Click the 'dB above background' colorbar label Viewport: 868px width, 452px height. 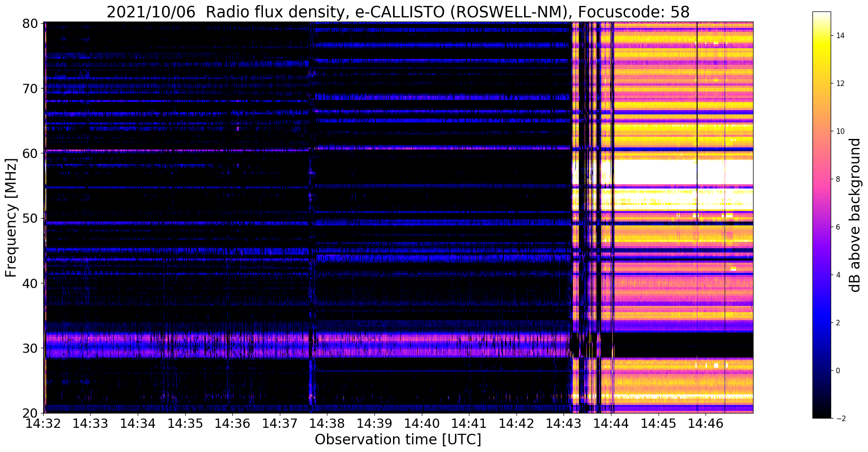tap(855, 215)
